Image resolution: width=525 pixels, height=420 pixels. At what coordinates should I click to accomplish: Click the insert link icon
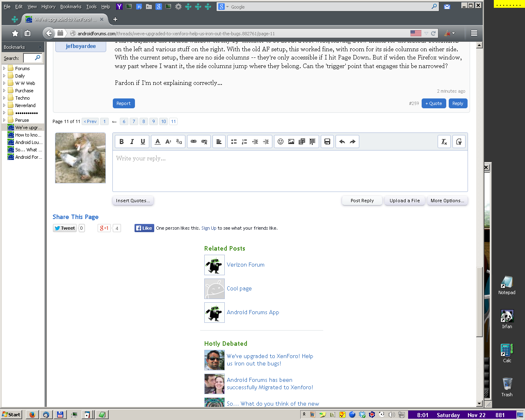coord(194,142)
